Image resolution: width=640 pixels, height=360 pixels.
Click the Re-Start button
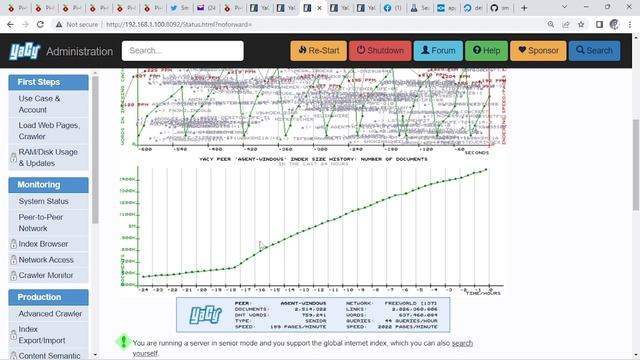tap(318, 51)
